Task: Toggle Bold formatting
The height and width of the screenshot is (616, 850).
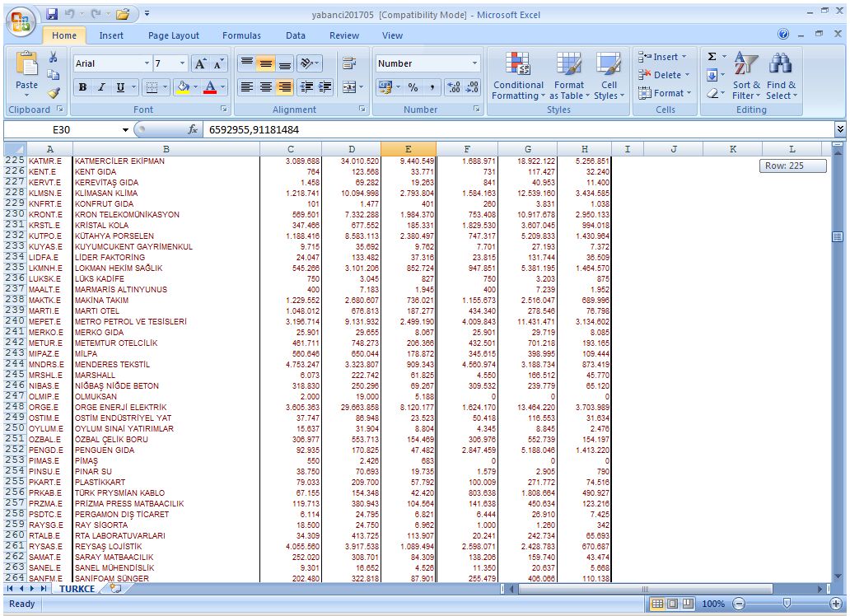Action: point(82,86)
